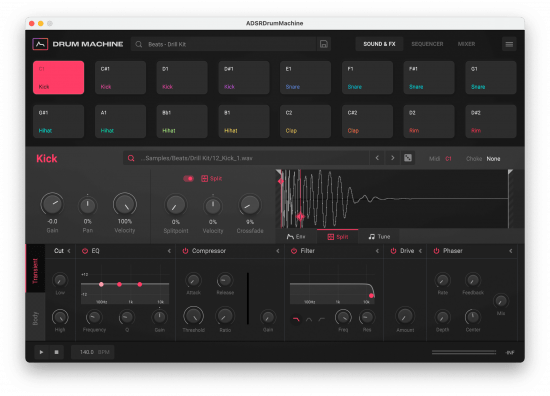Start playback with the play button
This screenshot has width=550, height=396.
pyautogui.click(x=41, y=352)
